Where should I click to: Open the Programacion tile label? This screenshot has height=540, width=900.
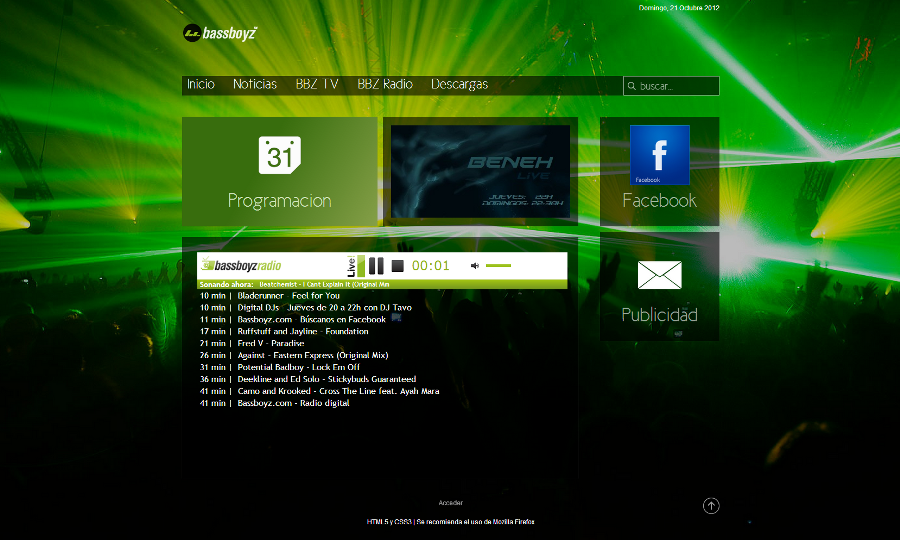coord(280,200)
